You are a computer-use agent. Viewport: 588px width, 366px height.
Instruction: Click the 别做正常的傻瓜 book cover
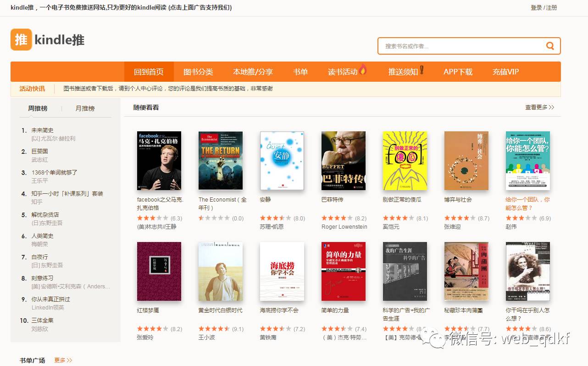pos(405,161)
